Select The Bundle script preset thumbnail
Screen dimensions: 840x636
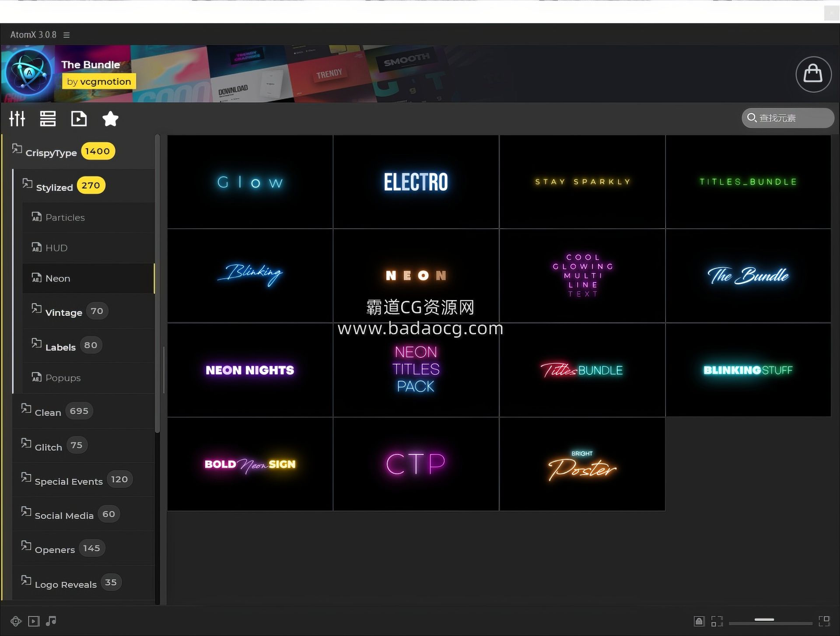(748, 276)
